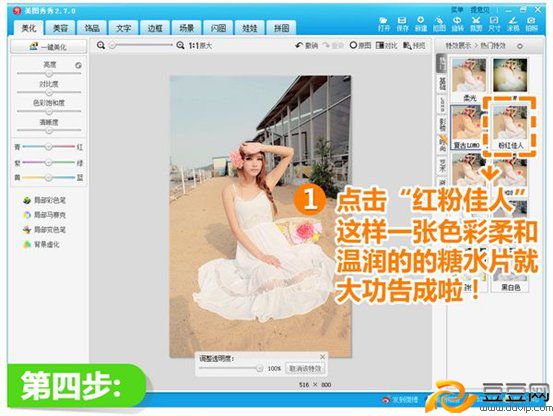553x416 pixels.
Task: Click the 特效展示 breadcrumb text
Action: tap(458, 46)
